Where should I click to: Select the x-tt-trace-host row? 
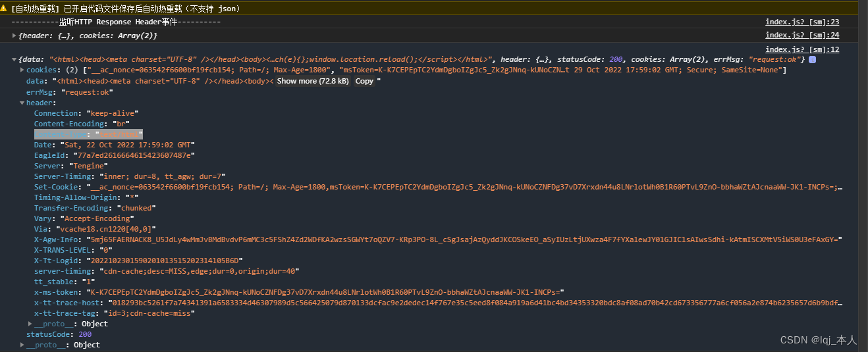438,303
